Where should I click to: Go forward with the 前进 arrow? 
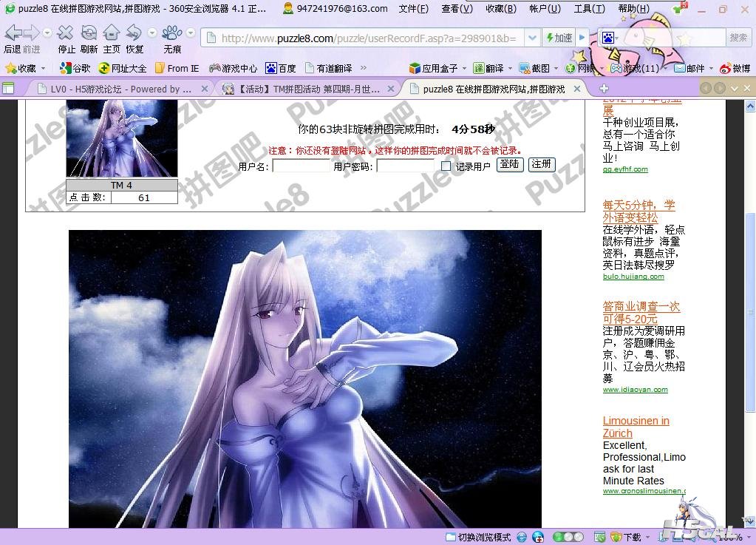tap(31, 33)
